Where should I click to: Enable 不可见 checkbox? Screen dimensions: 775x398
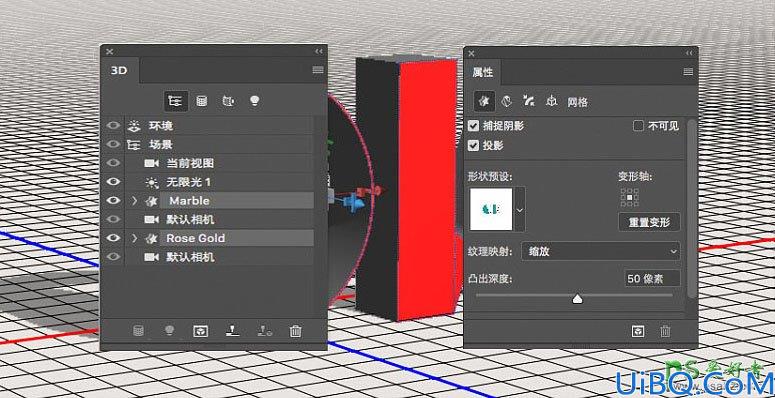pos(638,126)
